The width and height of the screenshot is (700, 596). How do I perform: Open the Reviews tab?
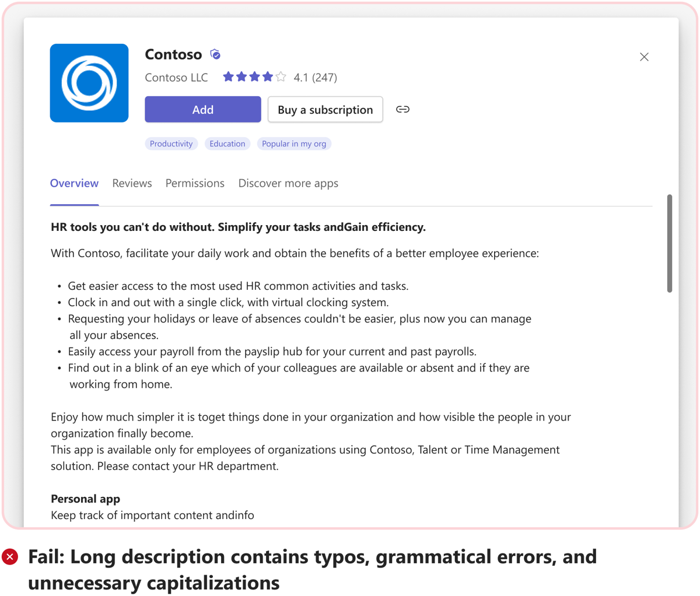point(132,183)
